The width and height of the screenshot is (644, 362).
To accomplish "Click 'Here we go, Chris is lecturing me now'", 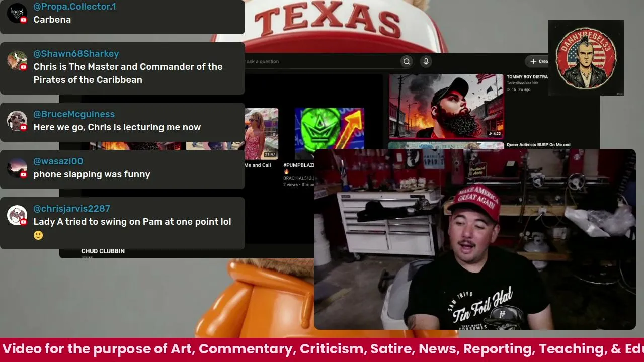I will click(117, 127).
